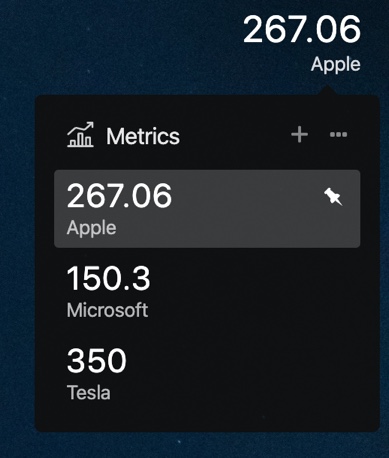389x458 pixels.
Task: Click the Tesla label text
Action: pos(89,392)
